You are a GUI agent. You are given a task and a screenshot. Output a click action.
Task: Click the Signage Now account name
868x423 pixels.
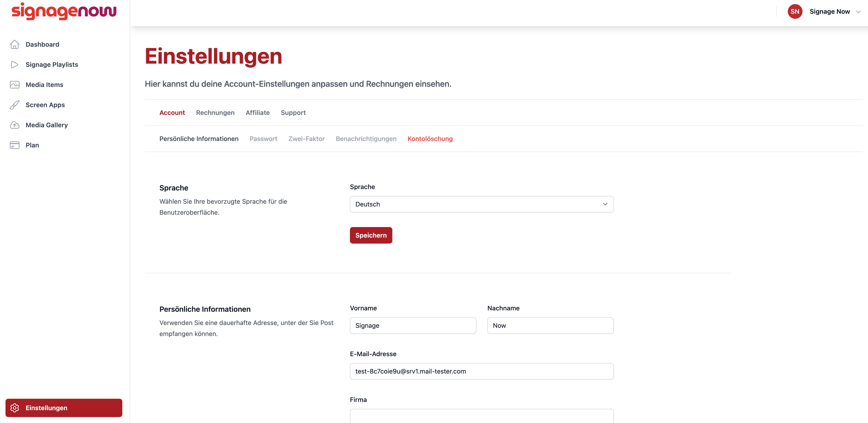pyautogui.click(x=830, y=12)
